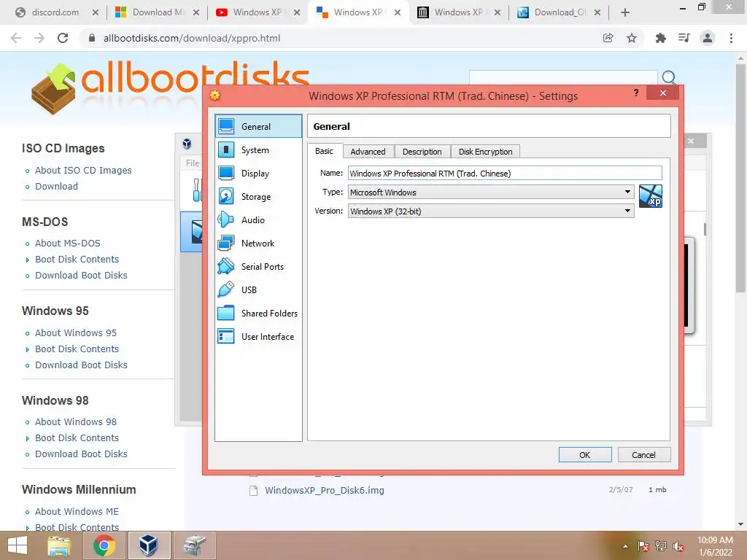Viewport: 747px width, 560px height.
Task: Open Network settings category
Action: pos(258,244)
